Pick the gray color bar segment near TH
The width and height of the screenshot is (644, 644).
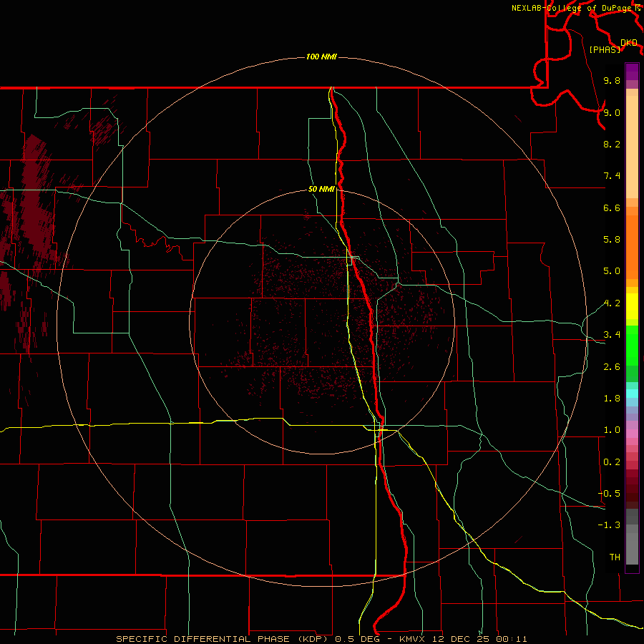click(632, 548)
